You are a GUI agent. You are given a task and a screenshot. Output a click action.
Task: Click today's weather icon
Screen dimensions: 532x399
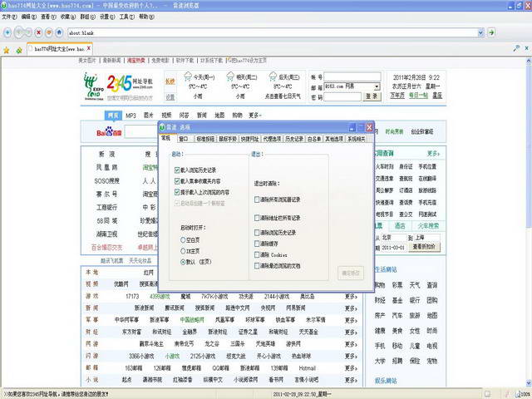[188, 76]
